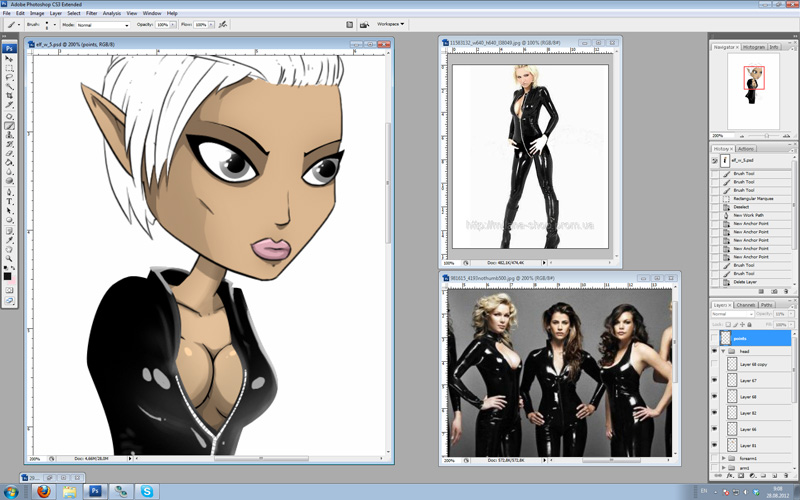This screenshot has width=800, height=500.
Task: Select the Eyedropper tool
Action: (9, 241)
